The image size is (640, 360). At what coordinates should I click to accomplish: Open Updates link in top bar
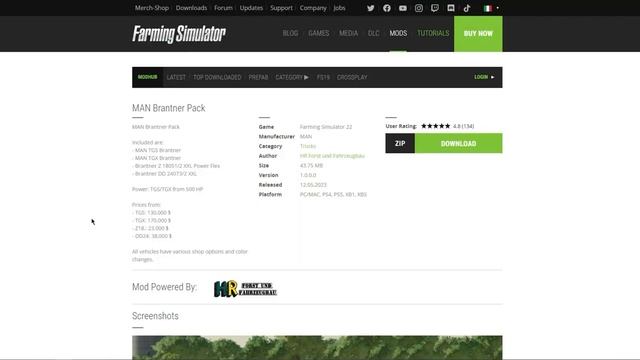tap(251, 8)
